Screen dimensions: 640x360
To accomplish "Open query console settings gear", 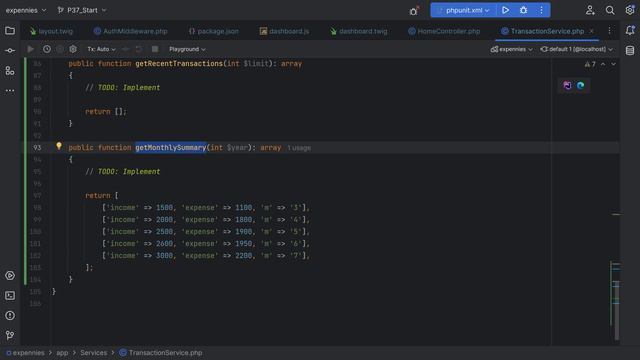I will pos(73,49).
